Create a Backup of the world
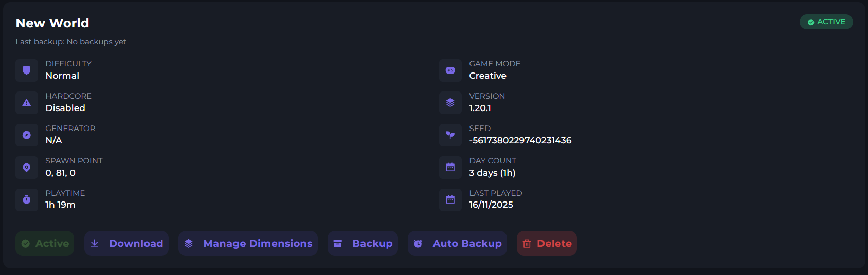The height and width of the screenshot is (275, 868). [x=363, y=244]
